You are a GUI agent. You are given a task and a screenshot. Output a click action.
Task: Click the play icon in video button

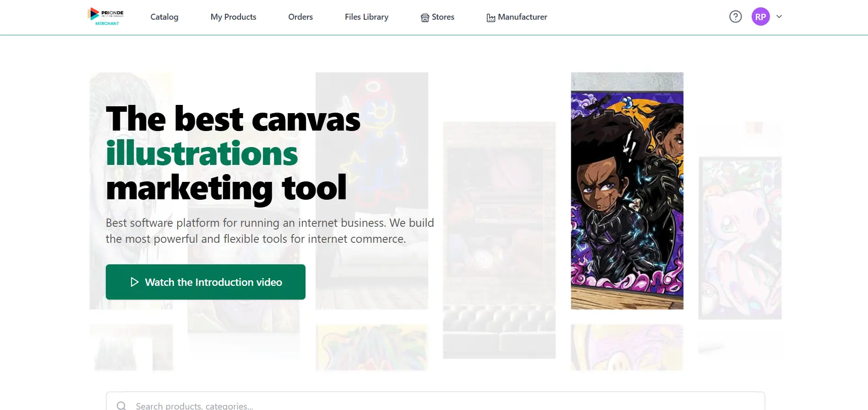[134, 282]
